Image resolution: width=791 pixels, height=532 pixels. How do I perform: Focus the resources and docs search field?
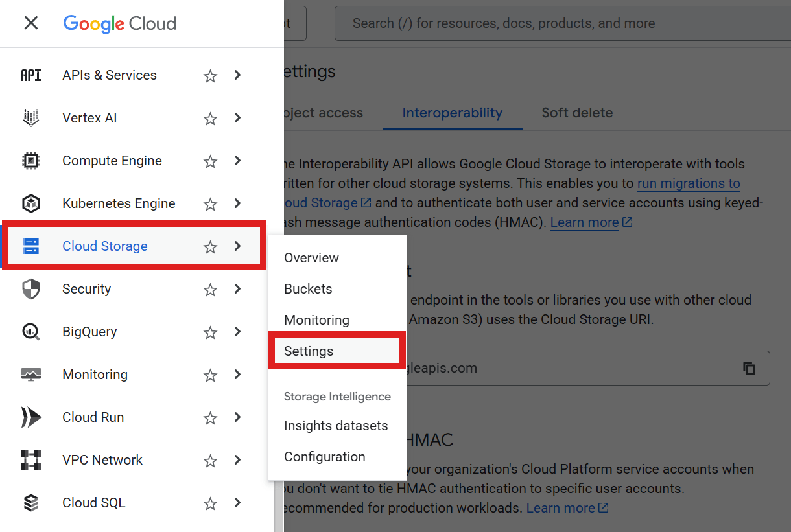[x=562, y=23]
